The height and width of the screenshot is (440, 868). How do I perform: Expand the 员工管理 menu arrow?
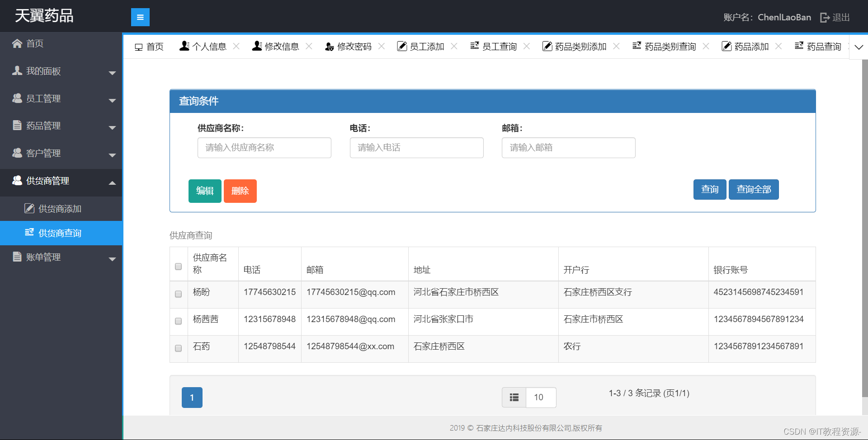point(112,100)
